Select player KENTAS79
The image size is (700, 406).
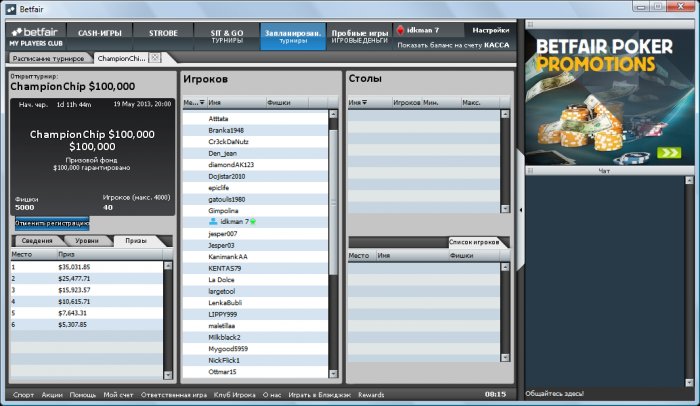(x=255, y=268)
